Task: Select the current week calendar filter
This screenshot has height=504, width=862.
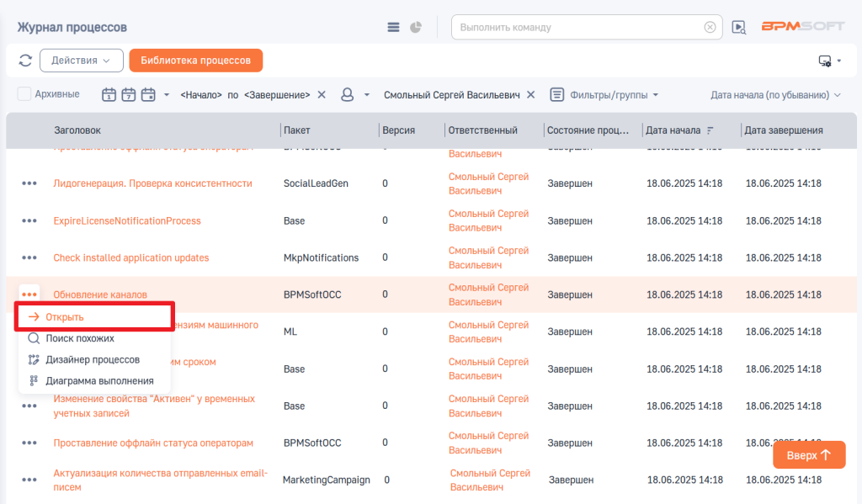Action: (129, 94)
